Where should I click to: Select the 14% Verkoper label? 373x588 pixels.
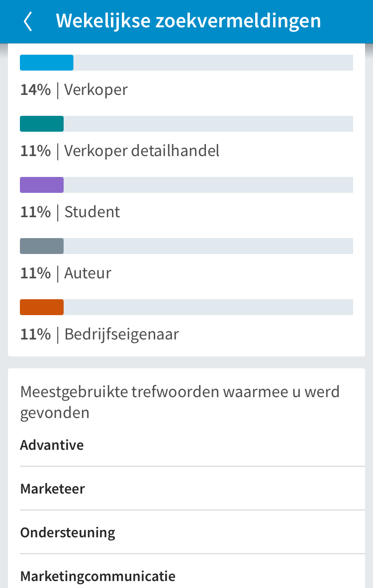tap(74, 90)
